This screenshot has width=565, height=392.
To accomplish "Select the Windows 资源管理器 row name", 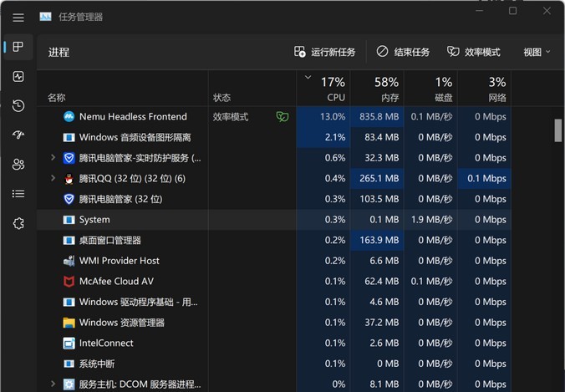I will tap(122, 323).
